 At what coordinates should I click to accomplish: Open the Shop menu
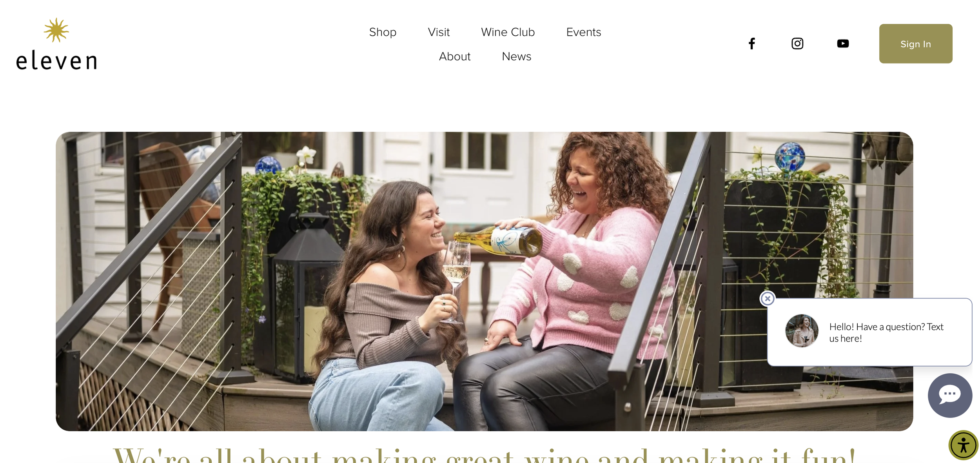(383, 32)
